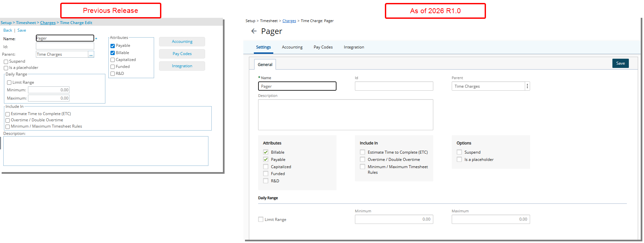The height and width of the screenshot is (243, 644).
Task: Select the Integration tab
Action: click(x=354, y=47)
